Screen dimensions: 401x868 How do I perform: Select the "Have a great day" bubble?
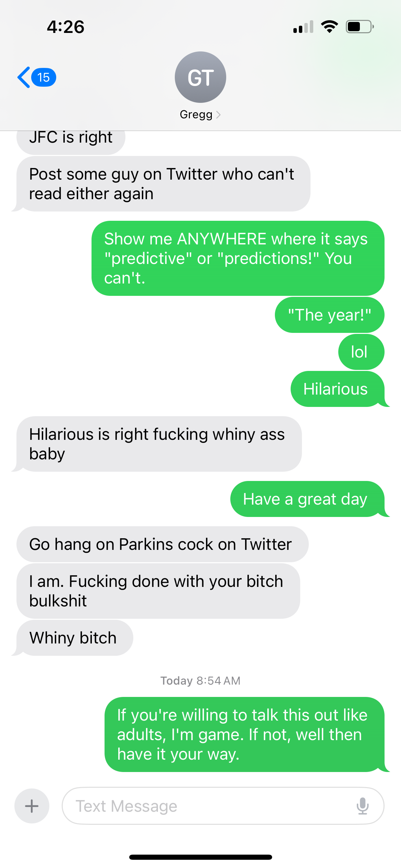[x=307, y=499]
